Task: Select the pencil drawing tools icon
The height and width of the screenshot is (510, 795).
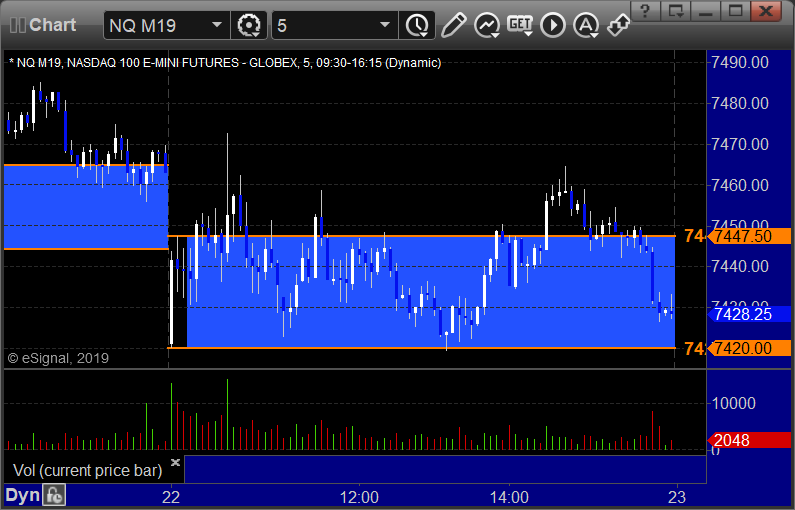Action: coord(453,25)
